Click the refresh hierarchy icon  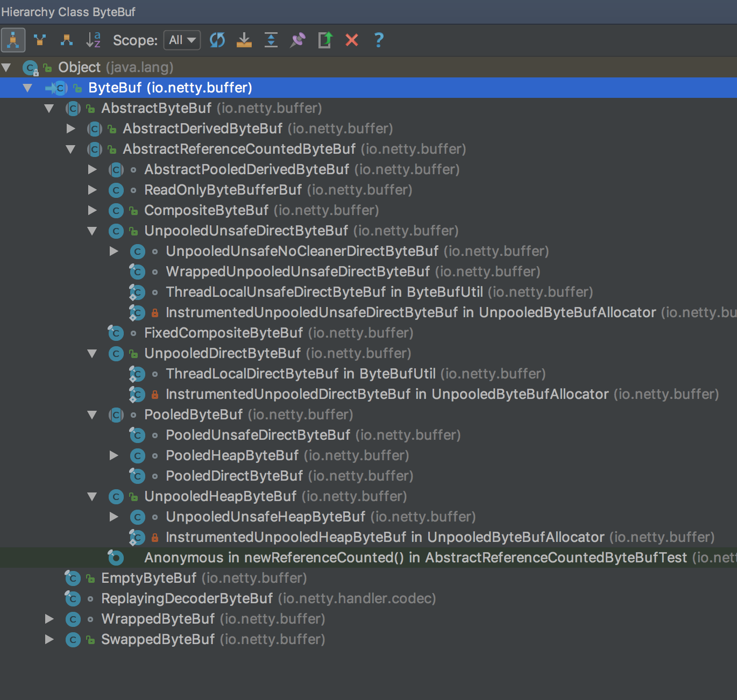217,40
